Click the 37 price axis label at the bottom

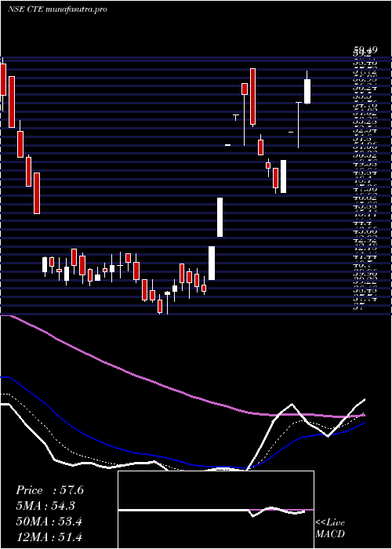coord(357,307)
